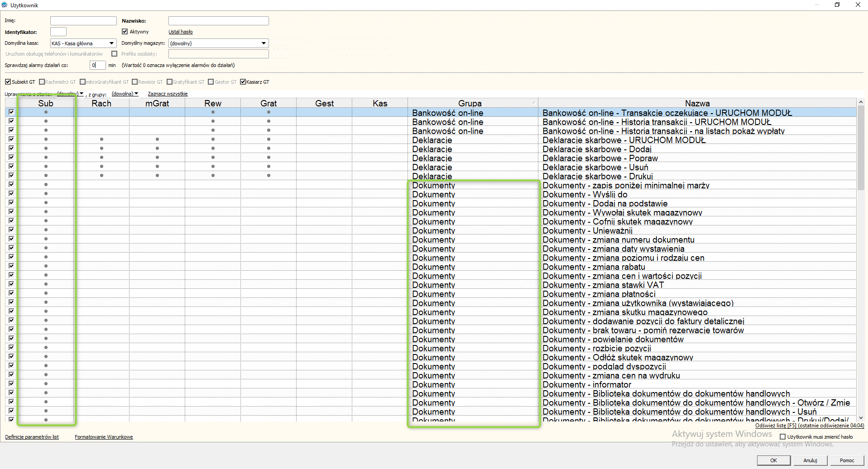Open the 'z grupy' (dowolna) filter dropdown
Screen dimensions: 868x469
125,94
